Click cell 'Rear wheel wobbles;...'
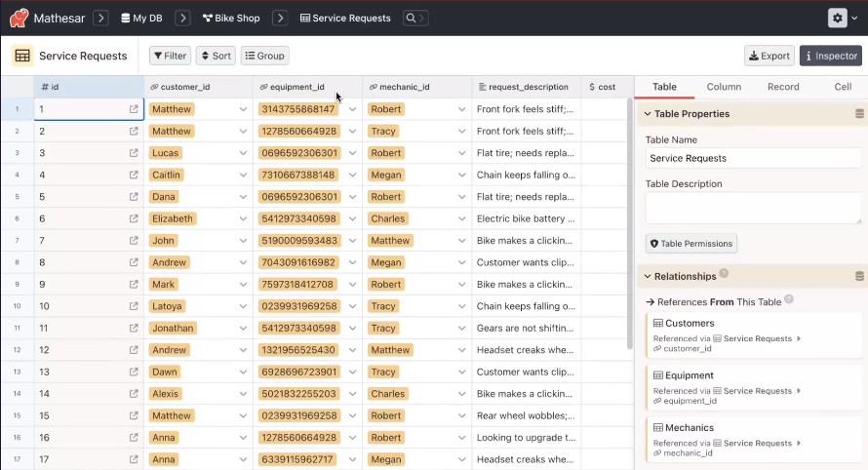The height and width of the screenshot is (470, 868). tap(527, 415)
